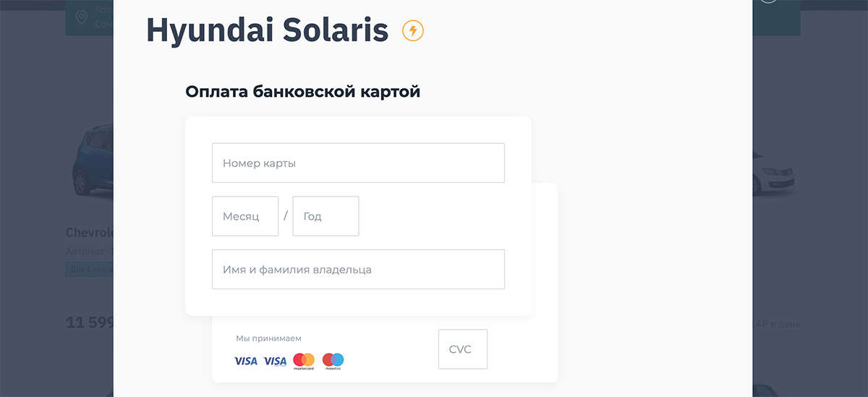Click the orange lightning bolt icon
868x397 pixels.
pos(413,30)
